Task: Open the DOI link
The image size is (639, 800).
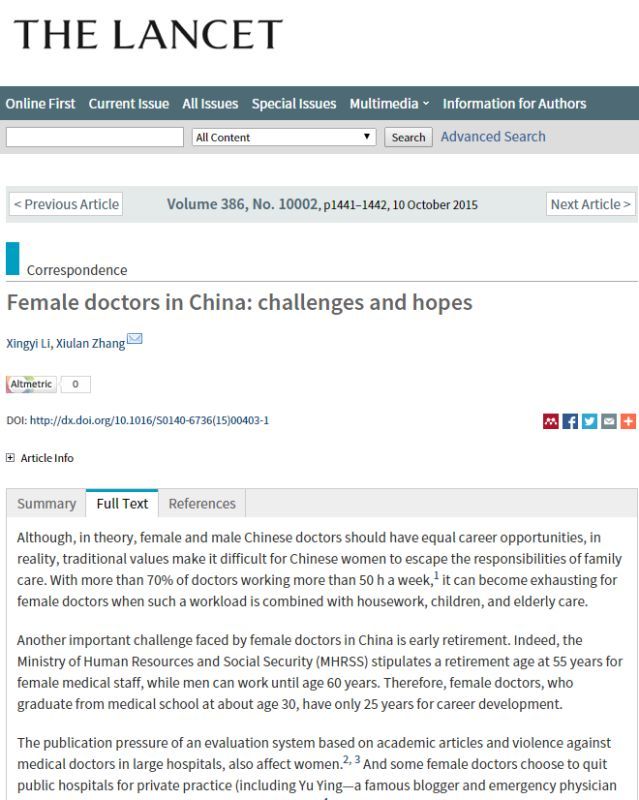Action: click(x=149, y=420)
